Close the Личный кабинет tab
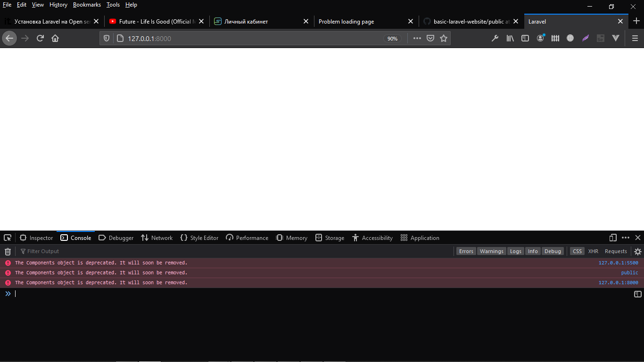The height and width of the screenshot is (362, 644). [306, 22]
